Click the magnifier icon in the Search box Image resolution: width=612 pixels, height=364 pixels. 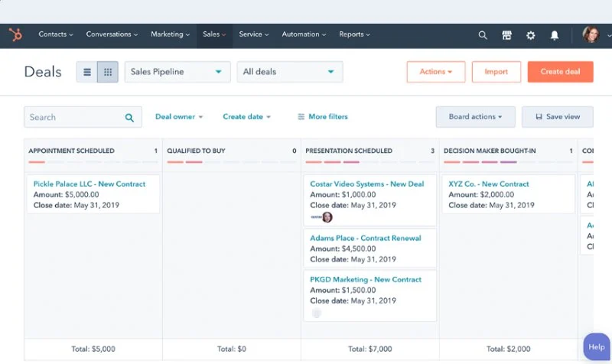129,118
